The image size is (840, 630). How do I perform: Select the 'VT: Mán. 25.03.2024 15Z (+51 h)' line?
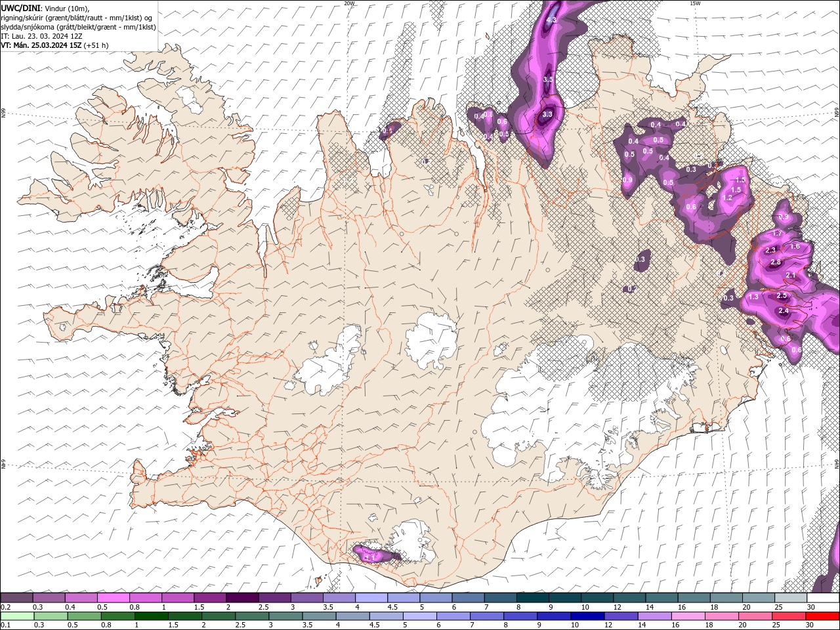pyautogui.click(x=54, y=45)
